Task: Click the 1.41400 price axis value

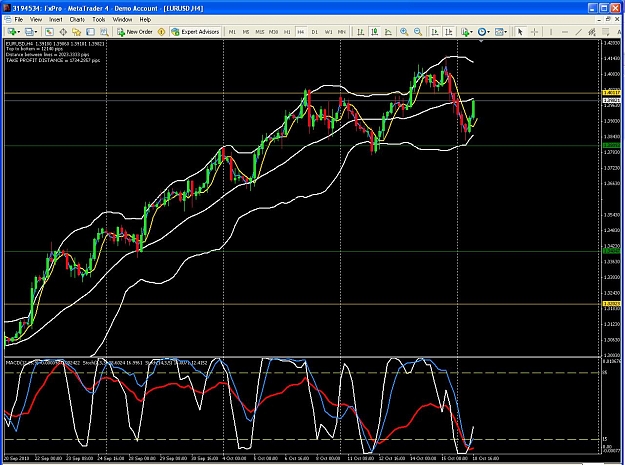Action: pos(612,59)
